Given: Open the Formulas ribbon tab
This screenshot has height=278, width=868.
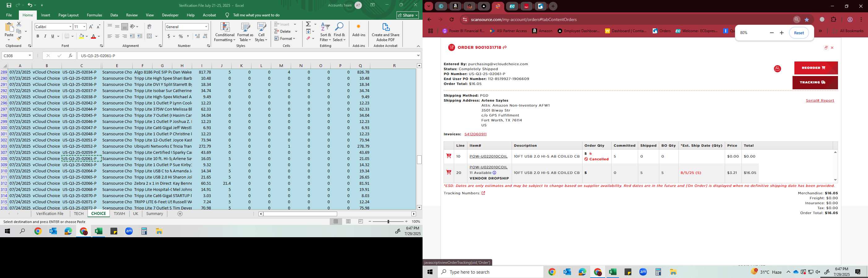Looking at the screenshot, I should point(94,15).
